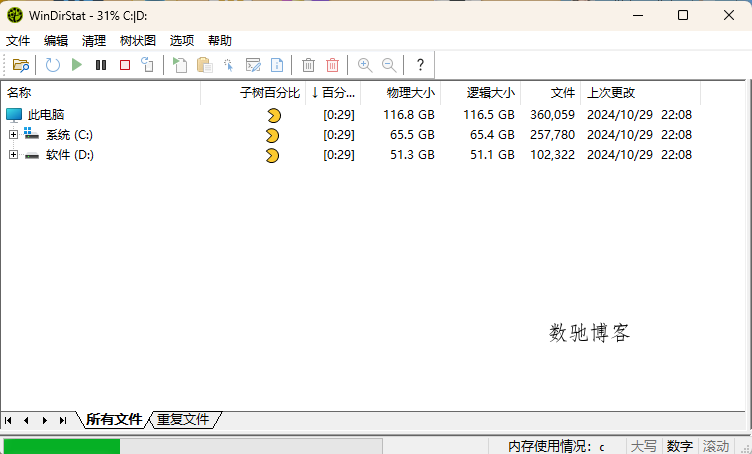Open help with the question mark icon
The image size is (752, 454).
[420, 65]
